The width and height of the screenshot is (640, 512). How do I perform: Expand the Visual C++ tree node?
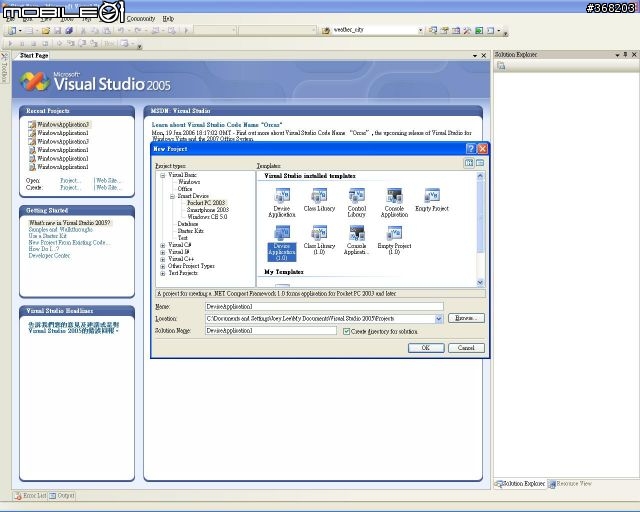coord(162,259)
